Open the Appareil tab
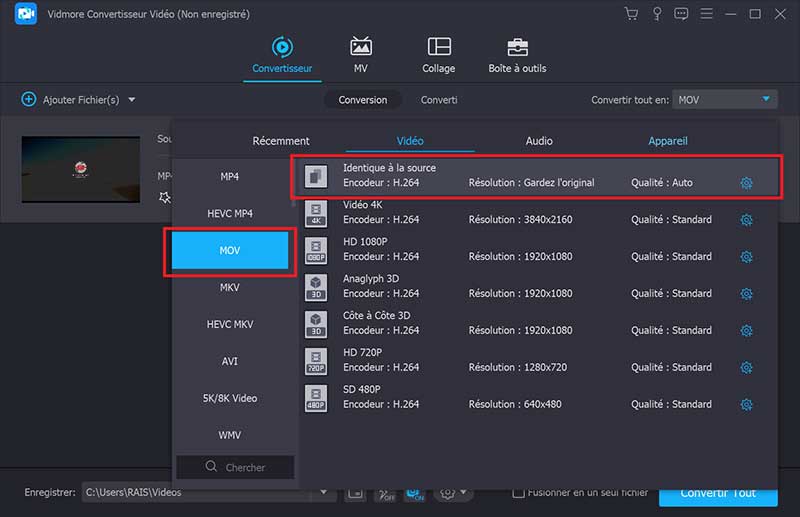The height and width of the screenshot is (517, 800). pos(667,141)
